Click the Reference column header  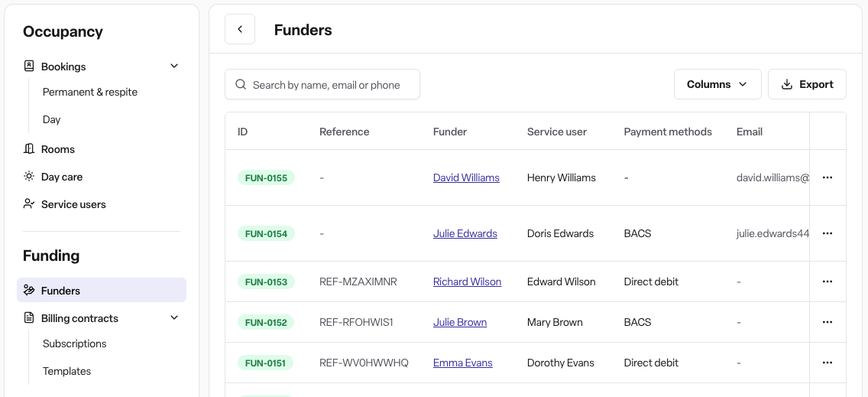pyautogui.click(x=345, y=132)
